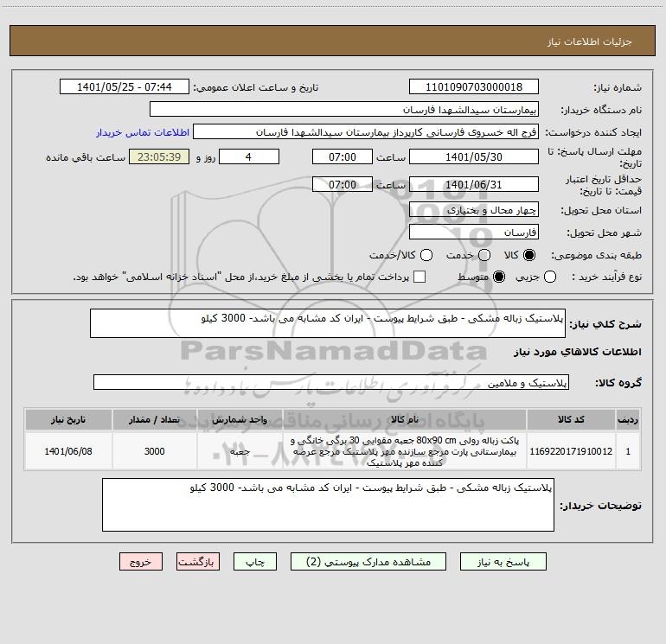Click the buyer name field بیمارستان سیدالشهدا فارسان
This screenshot has height=644, width=666.
click(x=344, y=109)
